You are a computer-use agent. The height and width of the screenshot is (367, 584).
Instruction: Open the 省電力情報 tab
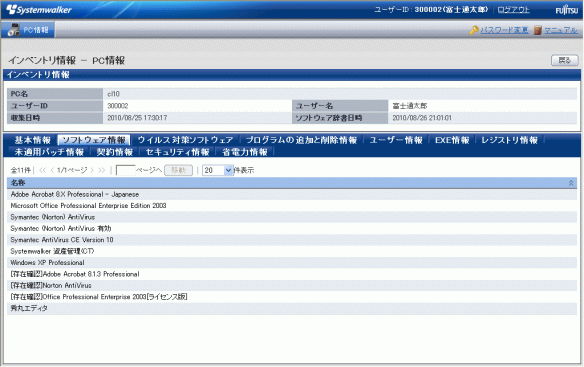[245, 152]
